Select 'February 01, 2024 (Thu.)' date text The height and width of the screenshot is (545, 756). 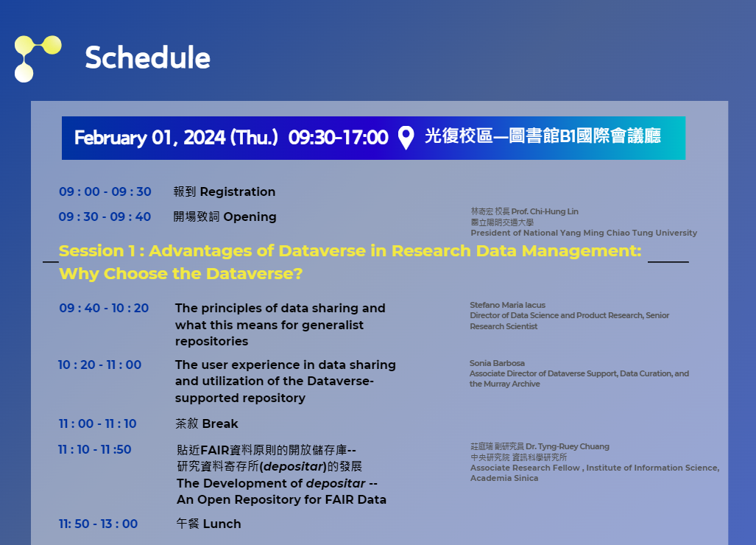click(177, 138)
